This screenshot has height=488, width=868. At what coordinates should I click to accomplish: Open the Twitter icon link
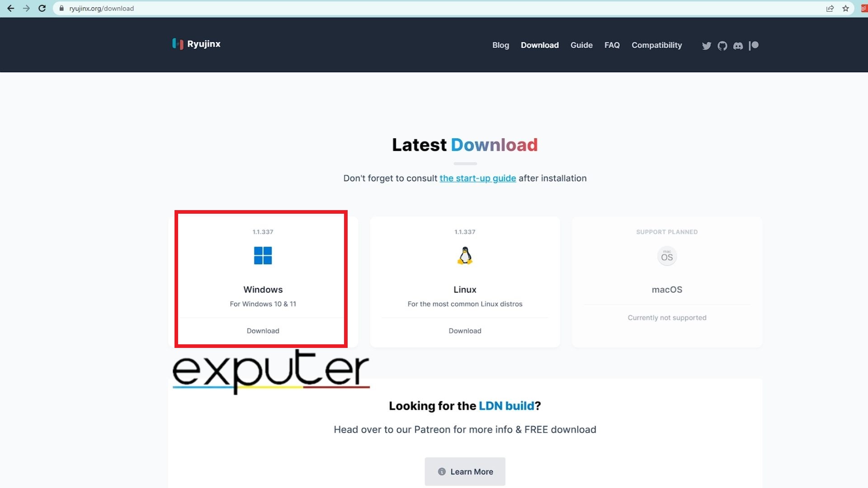(x=707, y=46)
